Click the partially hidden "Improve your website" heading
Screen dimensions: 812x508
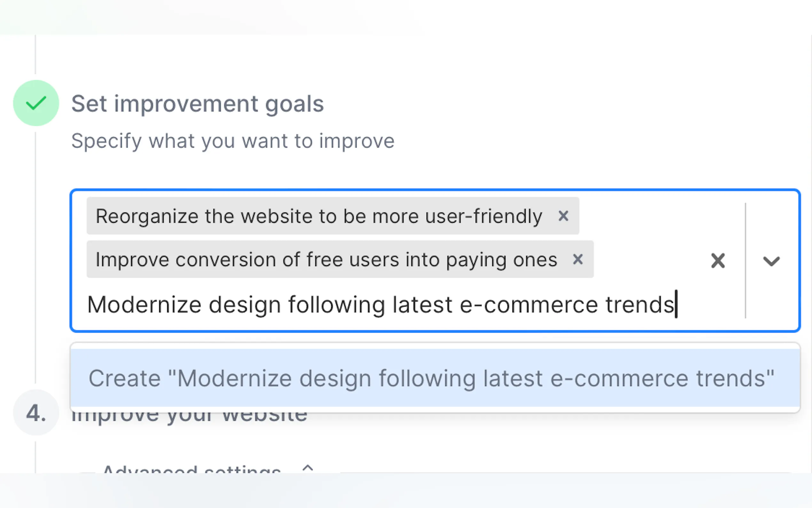click(x=189, y=417)
